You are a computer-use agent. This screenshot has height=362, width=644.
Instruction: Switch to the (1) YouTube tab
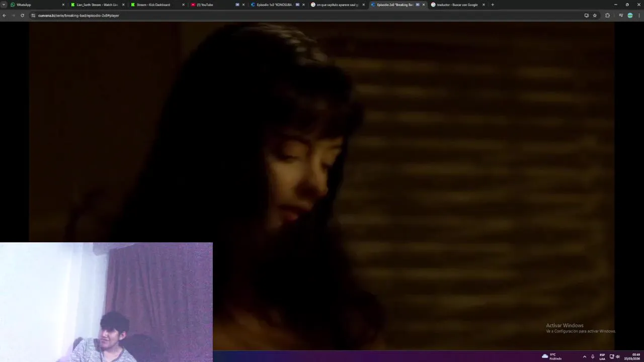click(217, 5)
